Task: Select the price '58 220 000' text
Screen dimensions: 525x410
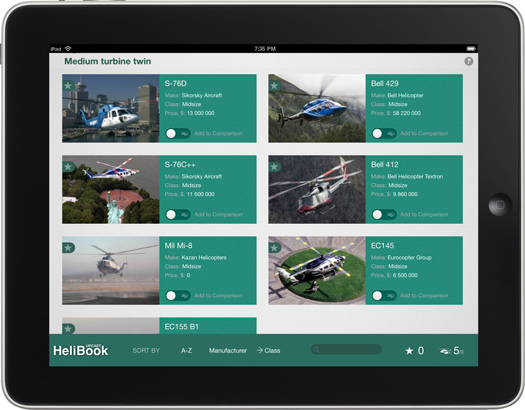Action: [407, 113]
